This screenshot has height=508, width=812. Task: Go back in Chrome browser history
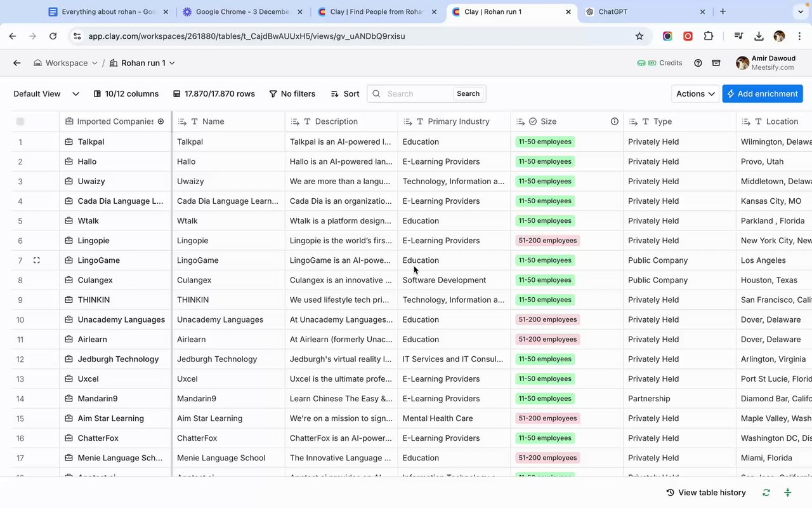pyautogui.click(x=13, y=36)
